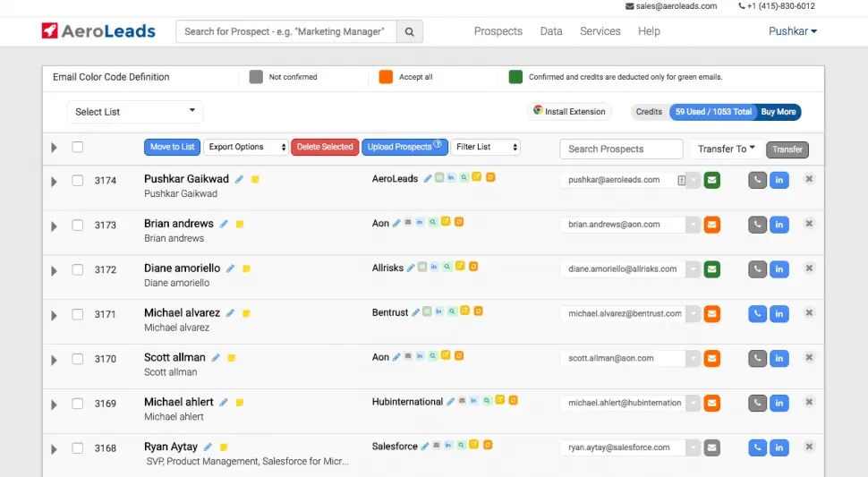Check the box for prospect 3169
Screen dimensions: 868x477
click(x=78, y=404)
